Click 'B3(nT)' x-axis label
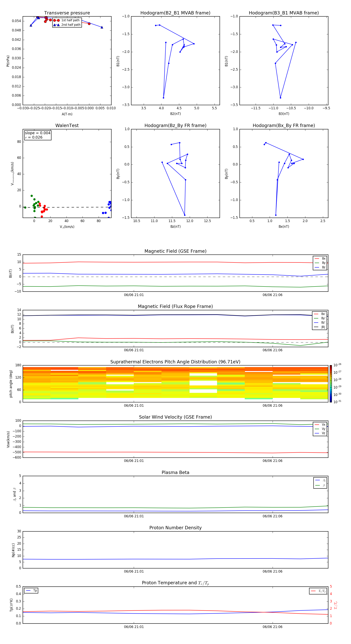 pos(284,114)
